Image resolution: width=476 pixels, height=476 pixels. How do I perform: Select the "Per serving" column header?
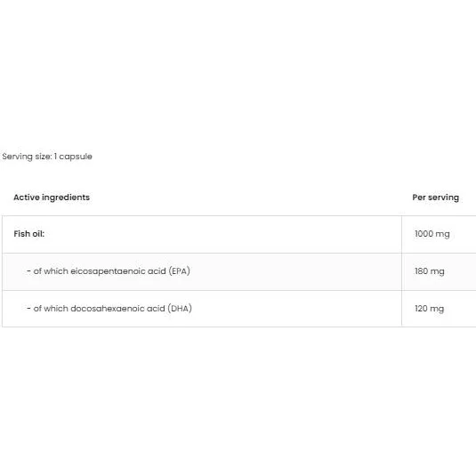pyautogui.click(x=435, y=198)
